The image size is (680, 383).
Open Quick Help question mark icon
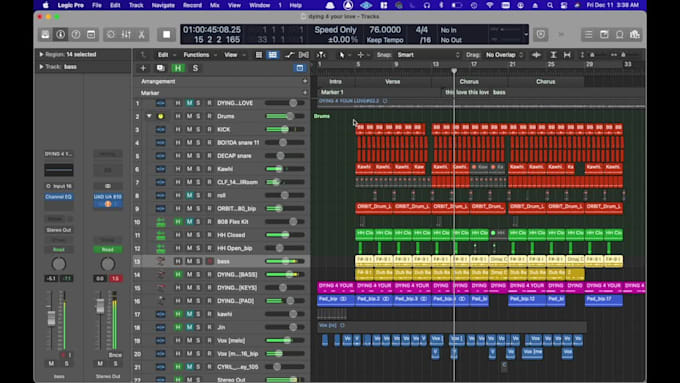pos(75,35)
